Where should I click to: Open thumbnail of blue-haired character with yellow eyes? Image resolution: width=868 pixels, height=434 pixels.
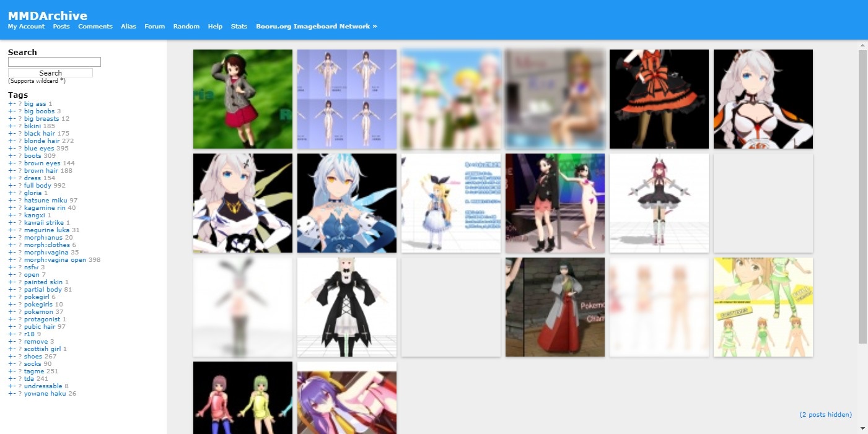tap(347, 203)
